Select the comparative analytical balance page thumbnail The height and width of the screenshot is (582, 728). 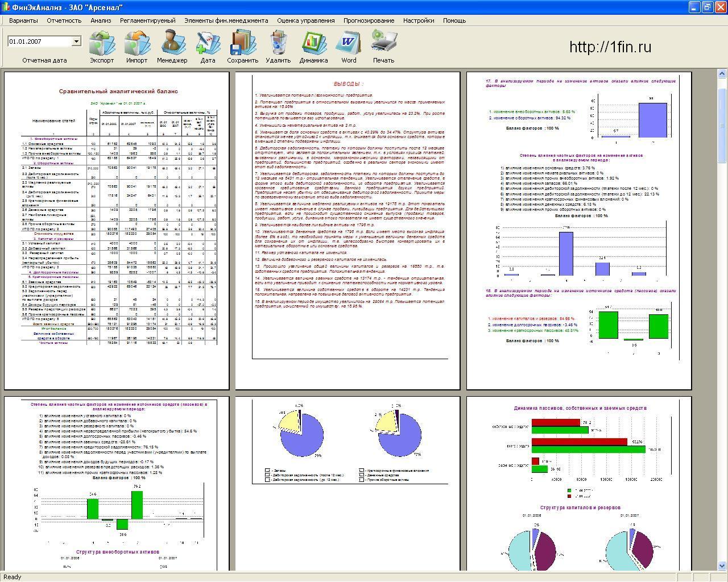[117, 230]
